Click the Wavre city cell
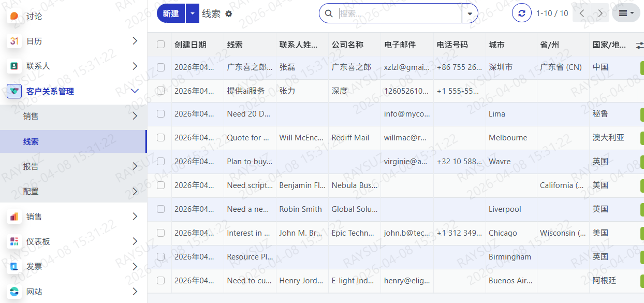644x303 pixels. click(x=511, y=162)
